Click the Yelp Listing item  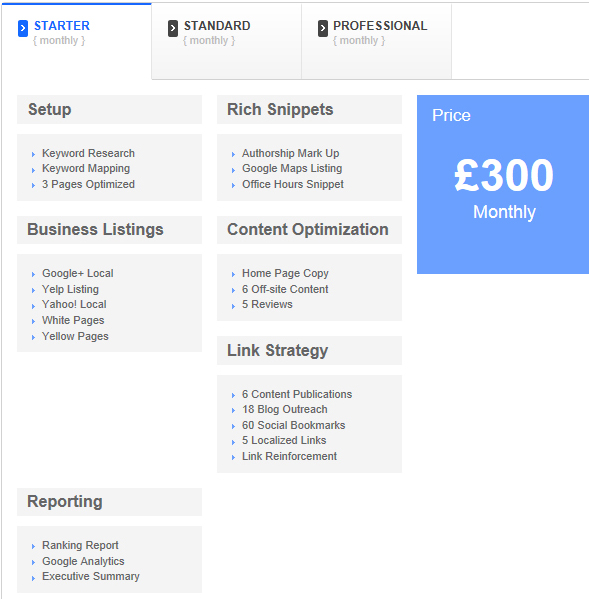point(70,289)
